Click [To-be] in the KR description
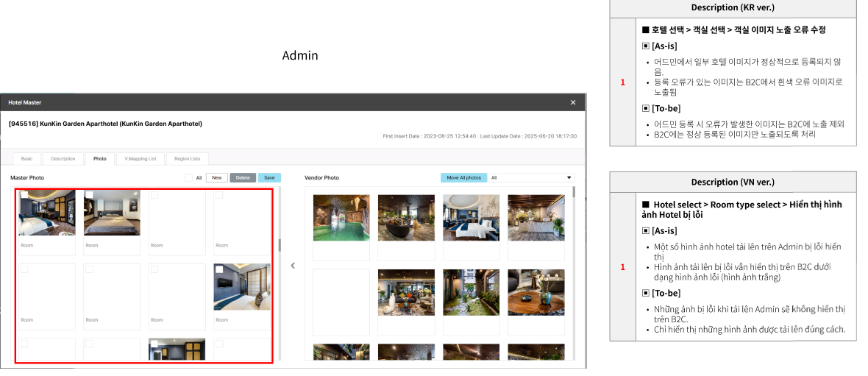This screenshot has height=376, width=868. (666, 109)
